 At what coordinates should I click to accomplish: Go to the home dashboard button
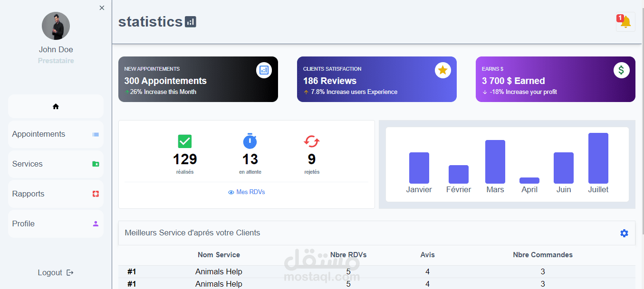tap(56, 106)
